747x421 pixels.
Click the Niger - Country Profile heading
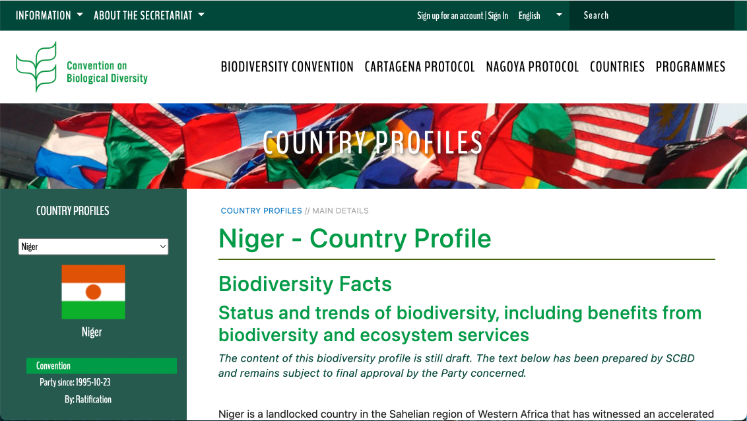click(354, 239)
